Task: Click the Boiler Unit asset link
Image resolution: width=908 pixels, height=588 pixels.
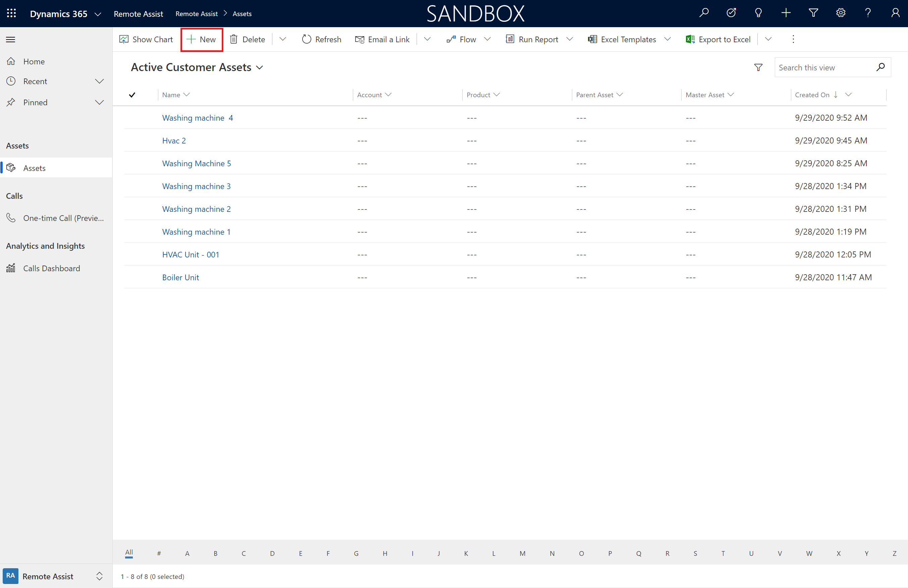Action: (181, 277)
